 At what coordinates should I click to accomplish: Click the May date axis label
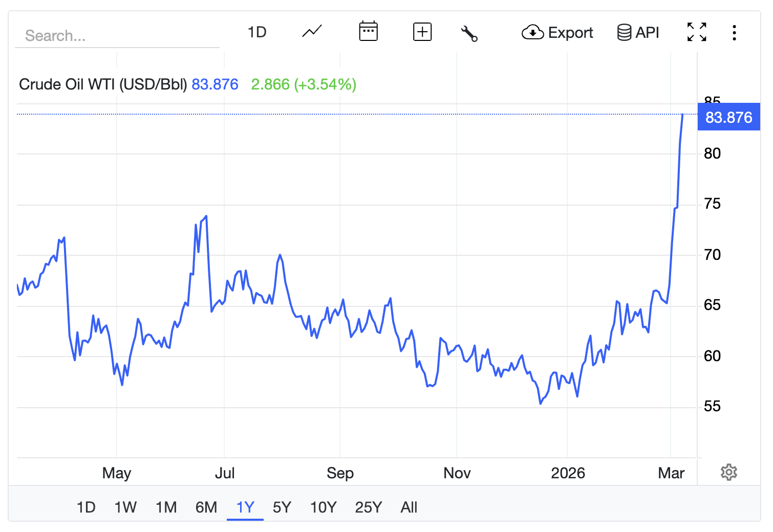pos(117,473)
